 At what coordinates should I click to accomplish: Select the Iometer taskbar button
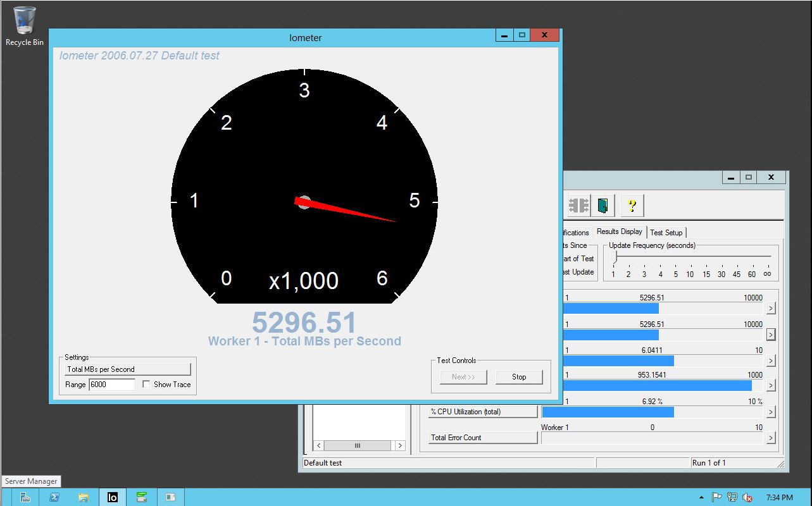click(112, 497)
